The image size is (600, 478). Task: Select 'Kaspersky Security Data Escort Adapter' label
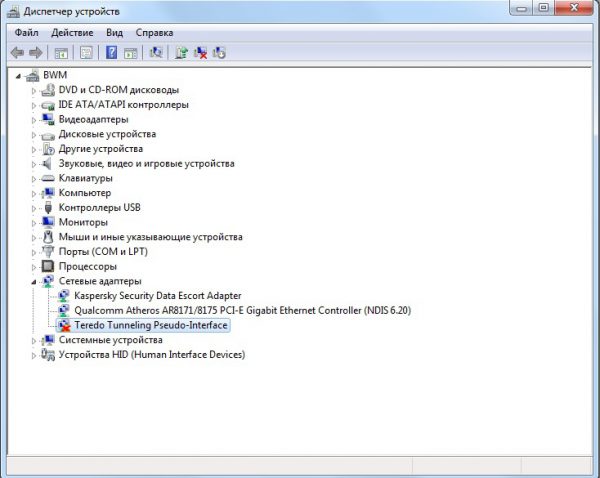click(158, 296)
